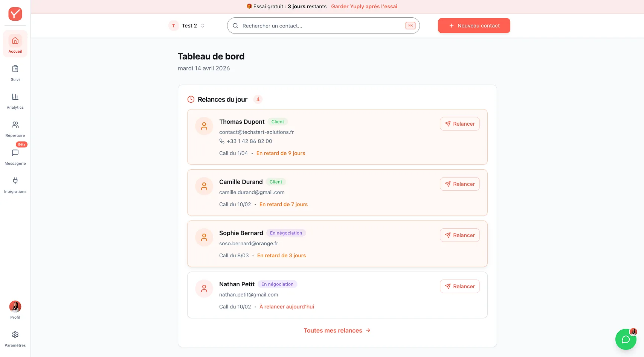644x357 pixels.
Task: Click phone number +33 1 42 86 82 00
Action: [249, 141]
